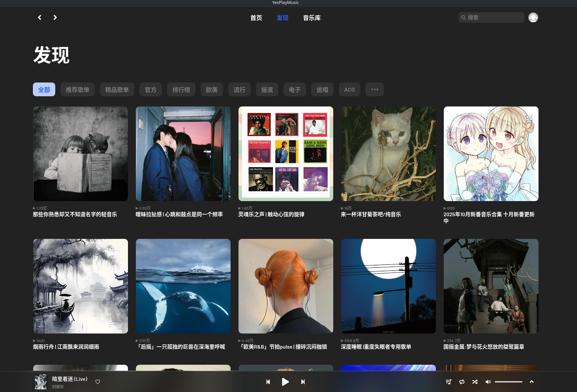
Task: Click the 搜索 search input field
Action: point(493,17)
